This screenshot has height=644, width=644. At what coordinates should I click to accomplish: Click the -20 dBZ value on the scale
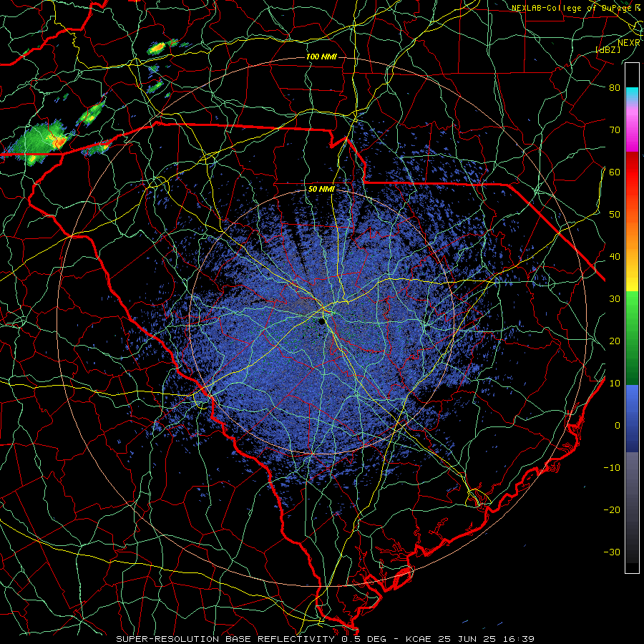[x=612, y=509]
